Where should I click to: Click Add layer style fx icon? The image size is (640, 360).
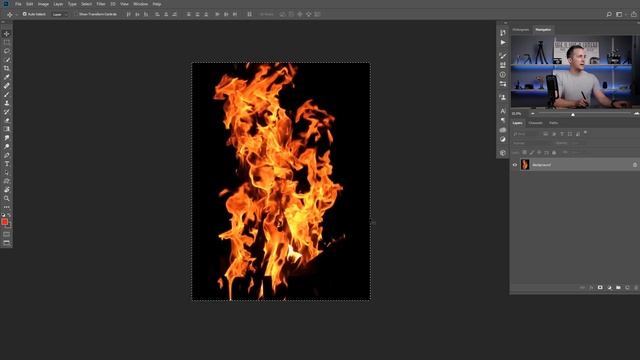591,288
